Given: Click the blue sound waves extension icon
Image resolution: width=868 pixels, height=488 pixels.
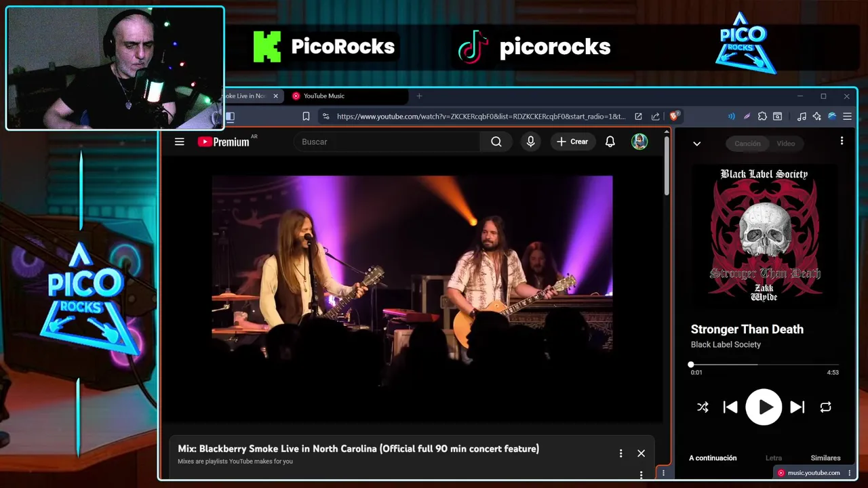Looking at the screenshot, I should [x=731, y=117].
